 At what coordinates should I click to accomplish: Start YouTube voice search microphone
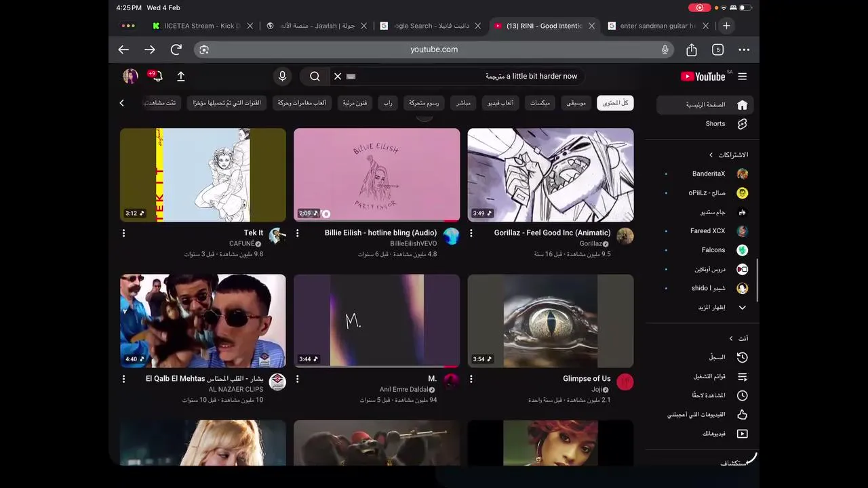coord(282,77)
